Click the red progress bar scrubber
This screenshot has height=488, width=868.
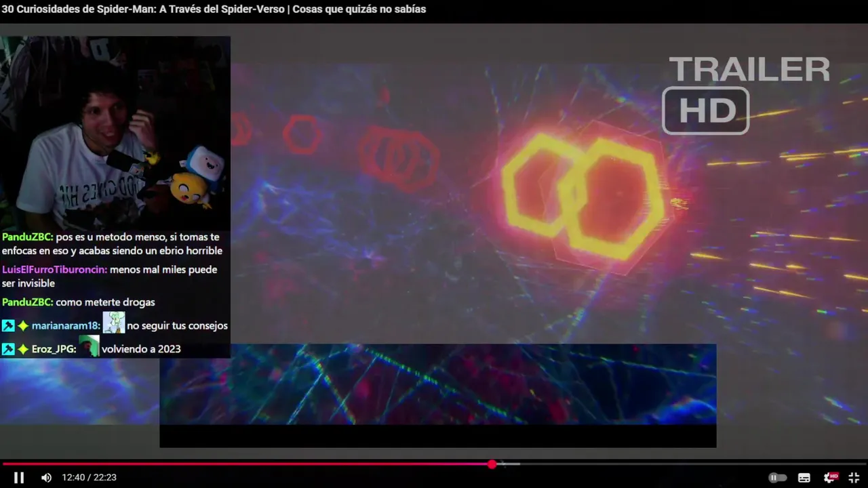pyautogui.click(x=492, y=464)
